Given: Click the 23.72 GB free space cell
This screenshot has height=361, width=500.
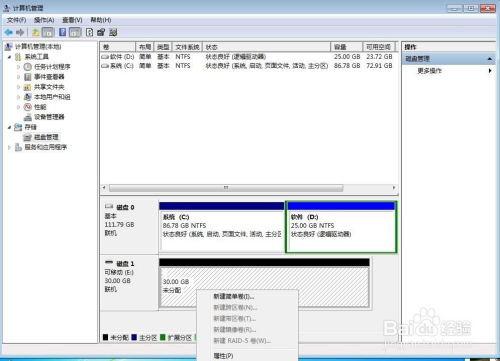Looking at the screenshot, I should pyautogui.click(x=379, y=57).
